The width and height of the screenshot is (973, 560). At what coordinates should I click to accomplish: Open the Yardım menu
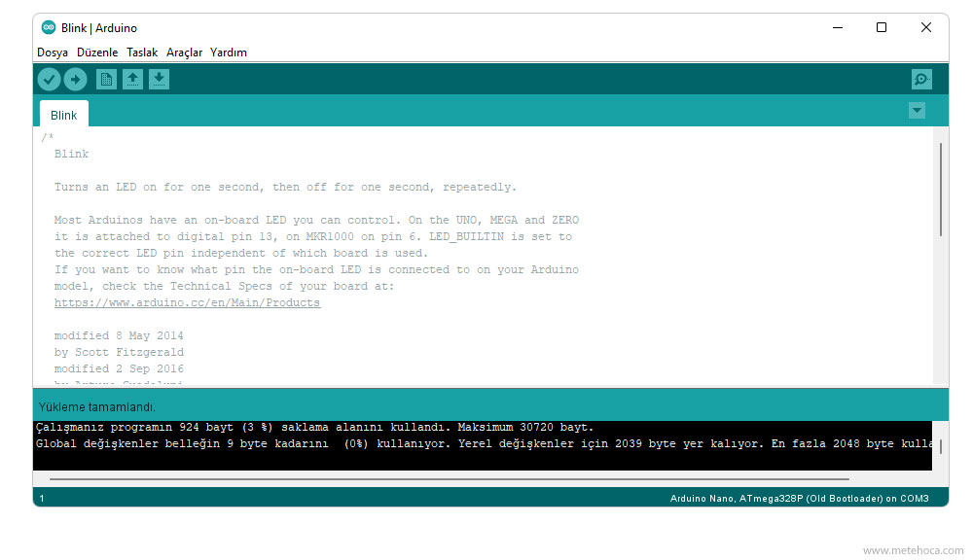[229, 52]
